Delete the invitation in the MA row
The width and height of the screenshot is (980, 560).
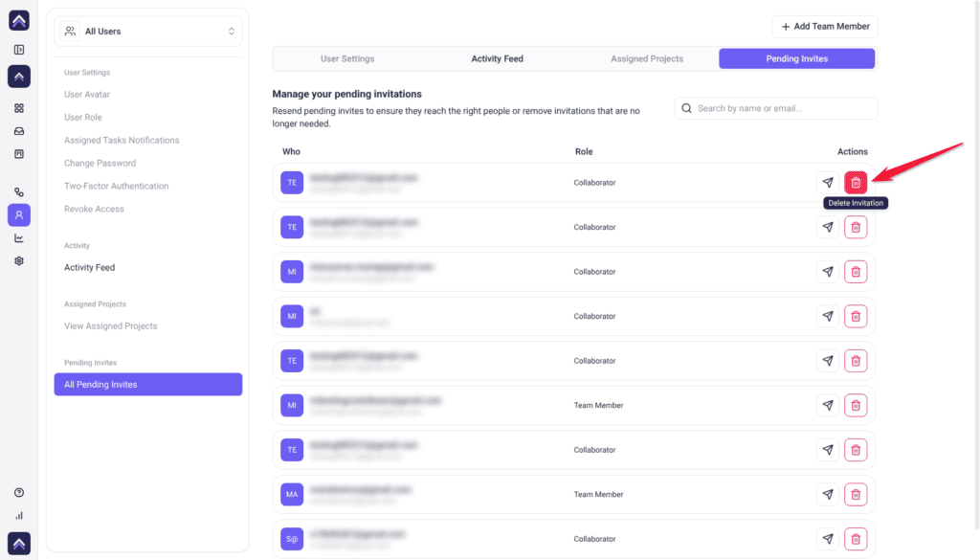tap(856, 494)
